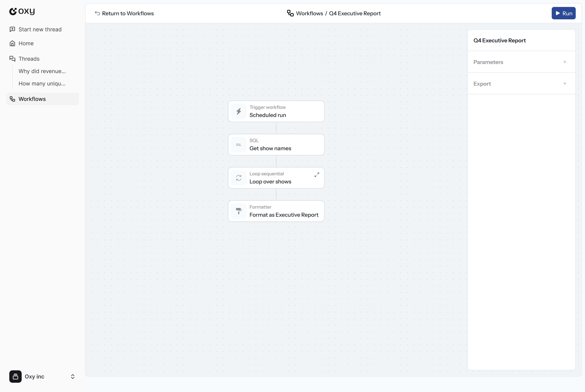Open Workflows in the sidebar

[32, 99]
